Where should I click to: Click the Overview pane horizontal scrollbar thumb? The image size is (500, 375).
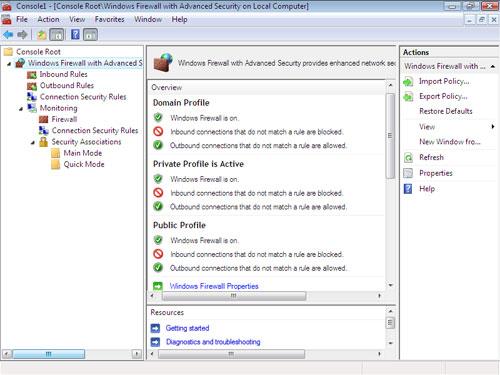click(234, 296)
